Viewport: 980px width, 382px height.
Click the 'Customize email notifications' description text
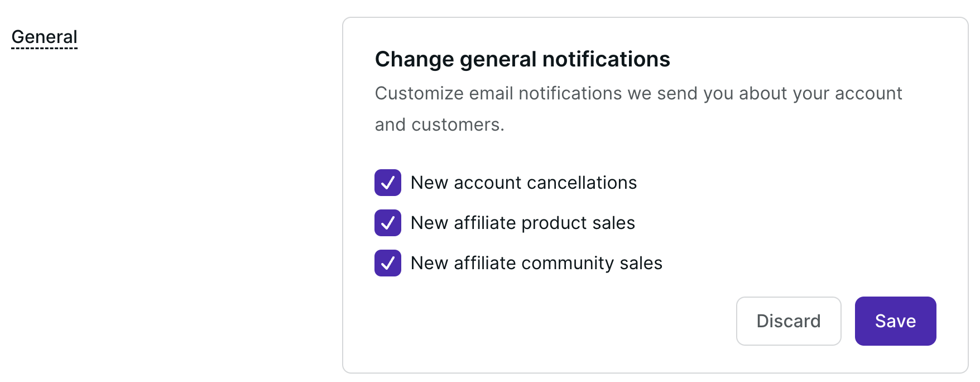point(638,93)
